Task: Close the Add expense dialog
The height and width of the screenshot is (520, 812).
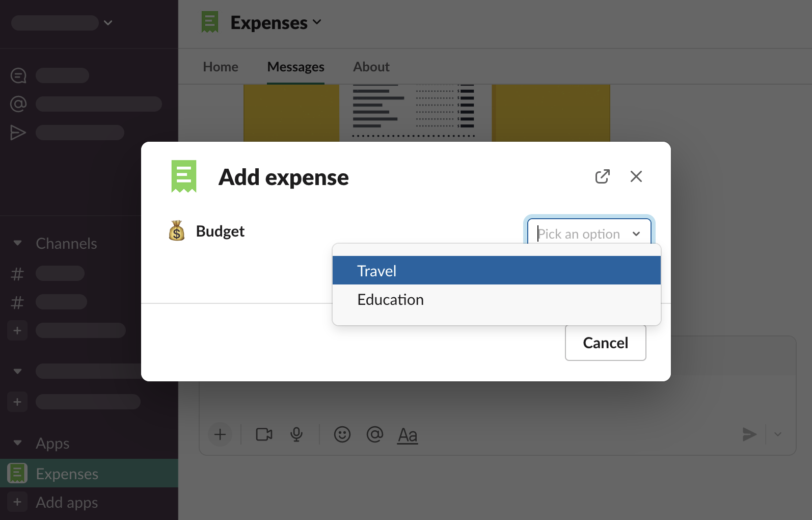Action: [x=636, y=176]
